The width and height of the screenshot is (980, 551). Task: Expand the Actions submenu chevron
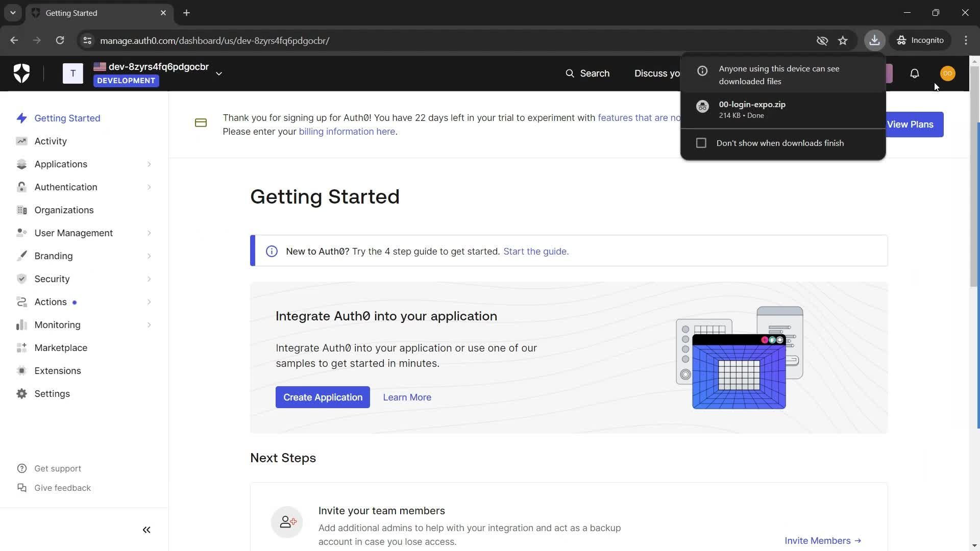[x=149, y=302]
